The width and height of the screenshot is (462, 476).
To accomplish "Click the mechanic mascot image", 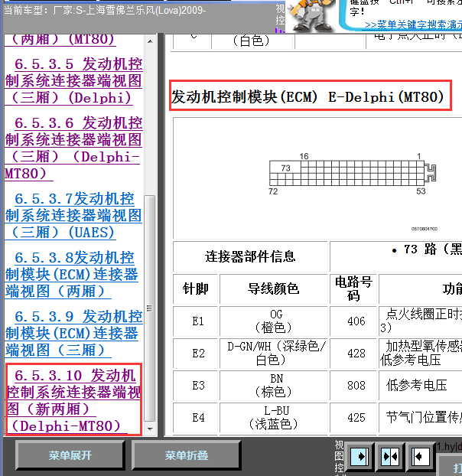I will pyautogui.click(x=311, y=15).
